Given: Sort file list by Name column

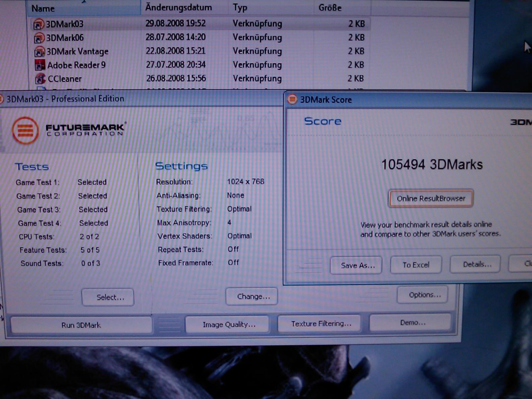Looking at the screenshot, I should [x=84, y=8].
